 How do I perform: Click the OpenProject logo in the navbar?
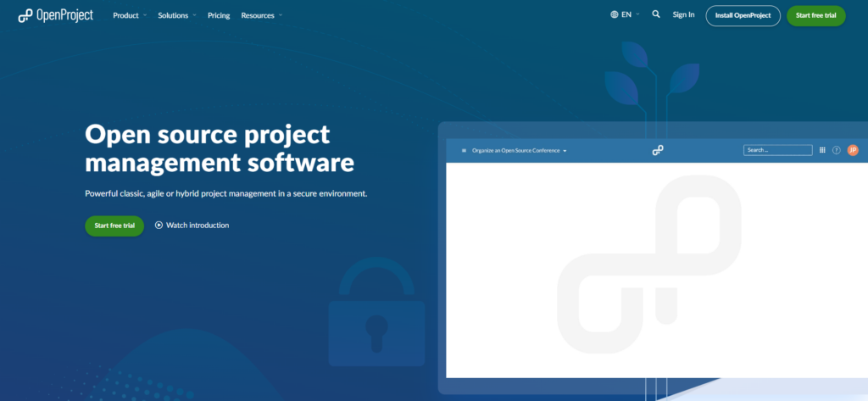(56, 15)
